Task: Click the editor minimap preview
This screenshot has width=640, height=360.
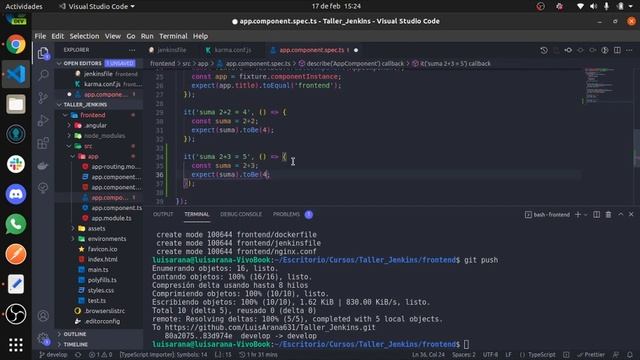Action: point(599,86)
